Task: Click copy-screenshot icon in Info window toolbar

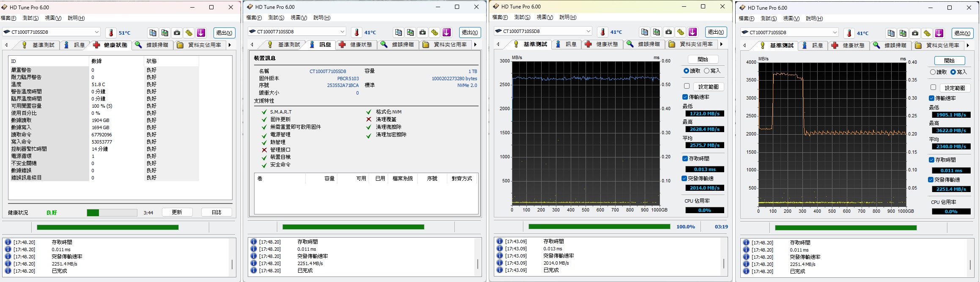Action: 411,33
